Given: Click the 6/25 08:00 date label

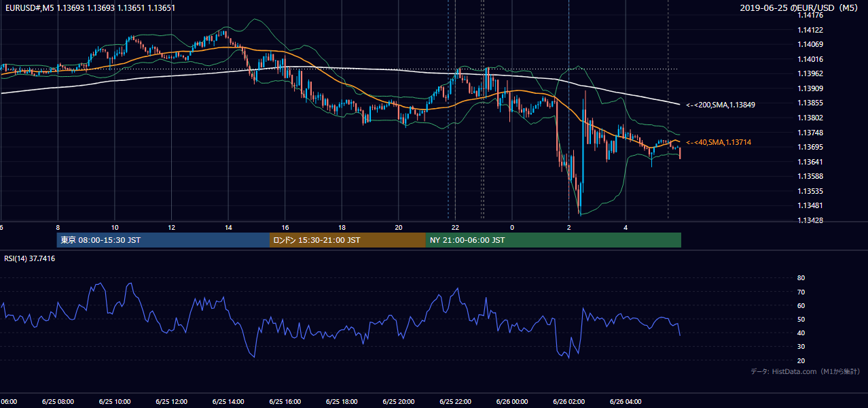Looking at the screenshot, I should (x=58, y=401).
